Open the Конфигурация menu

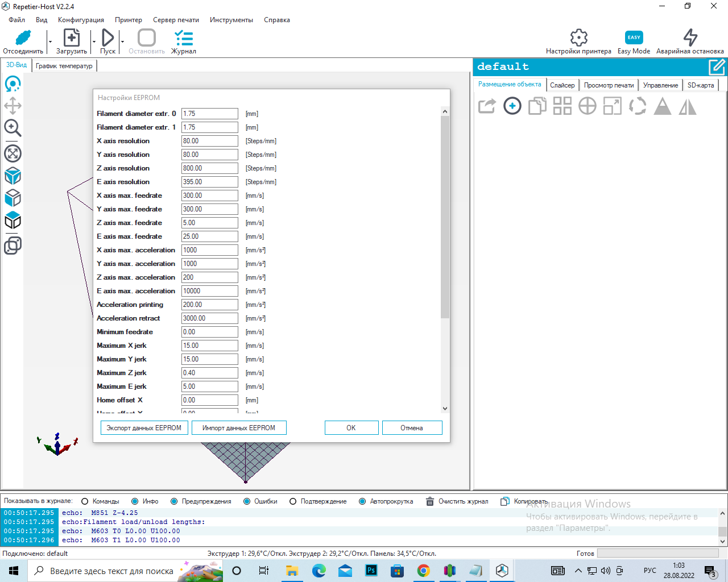click(81, 20)
